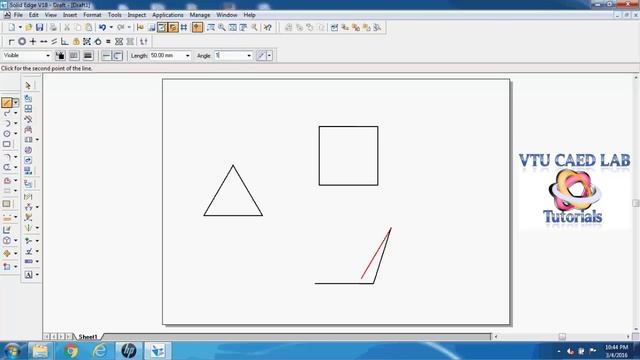Screen dimensions: 640x360
Task: Expand the Text tool flyout arrow
Action: [x=37, y=274]
